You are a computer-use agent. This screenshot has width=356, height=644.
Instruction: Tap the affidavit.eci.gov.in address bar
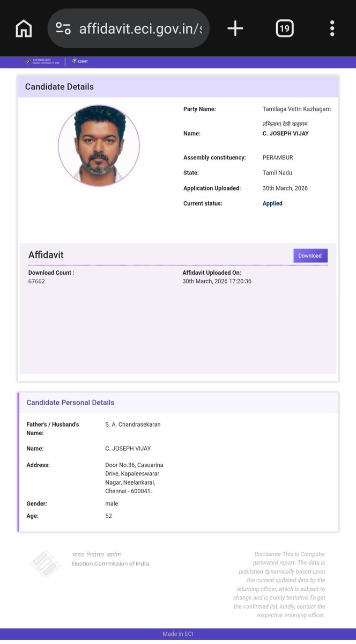[128, 28]
